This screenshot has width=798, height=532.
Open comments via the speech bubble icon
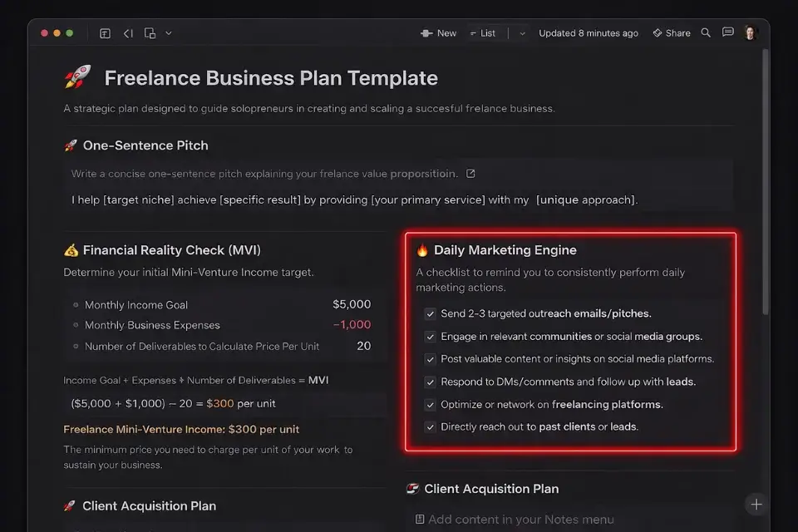tap(727, 32)
